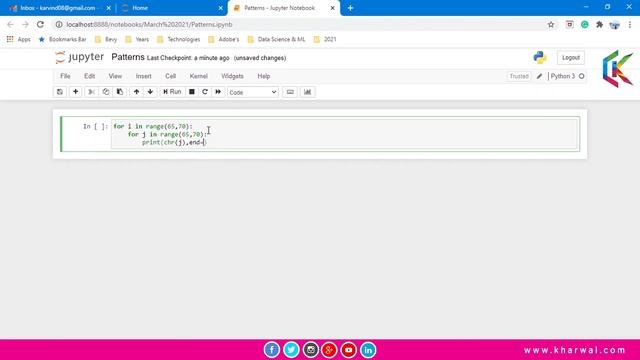Open the cell type Code dropdown
Viewport: 640px width, 360px height.
(x=253, y=92)
